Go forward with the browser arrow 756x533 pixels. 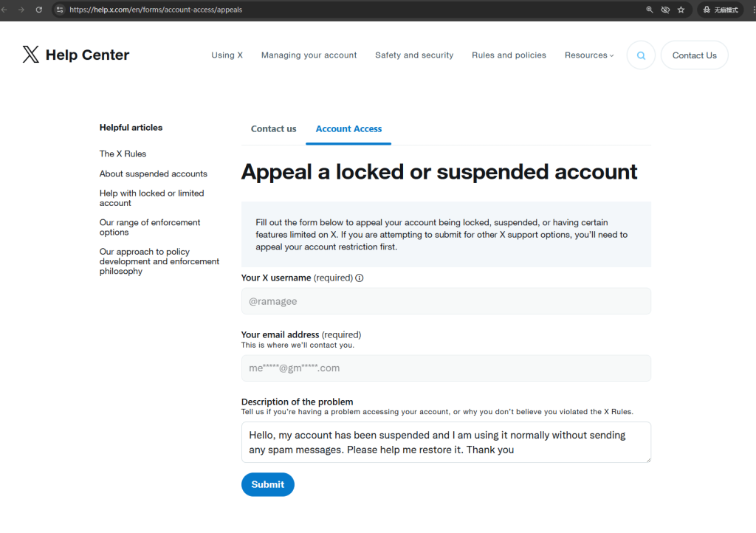tap(21, 10)
